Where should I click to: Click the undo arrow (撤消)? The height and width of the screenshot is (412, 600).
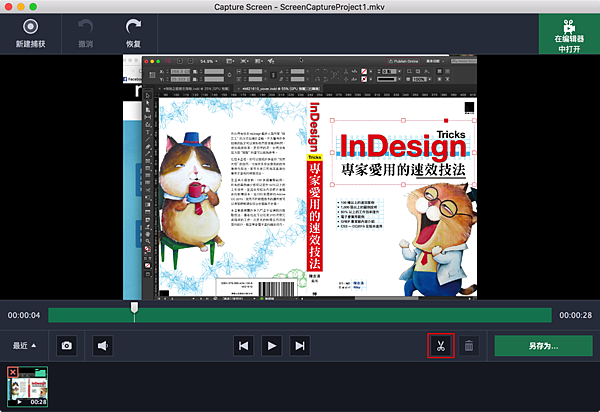click(85, 35)
